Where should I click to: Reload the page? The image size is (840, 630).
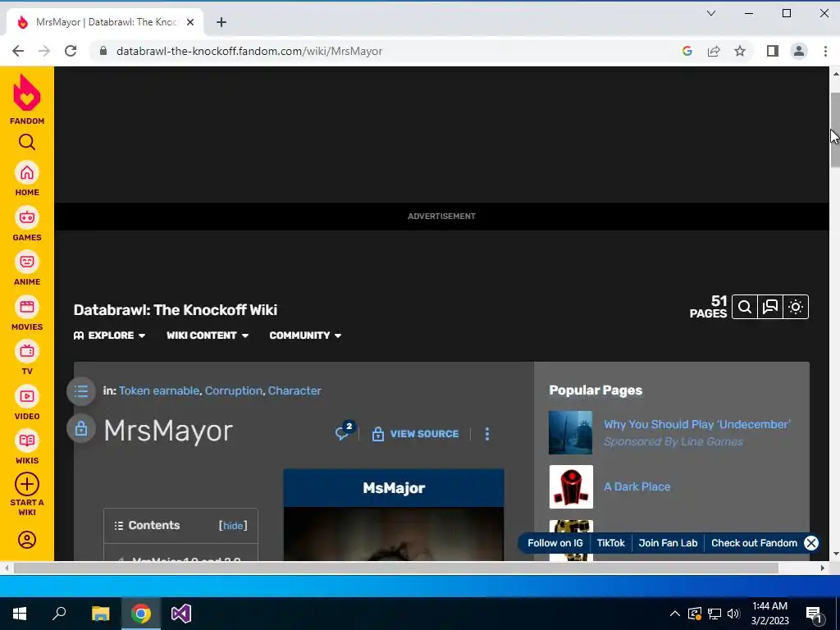pyautogui.click(x=71, y=51)
